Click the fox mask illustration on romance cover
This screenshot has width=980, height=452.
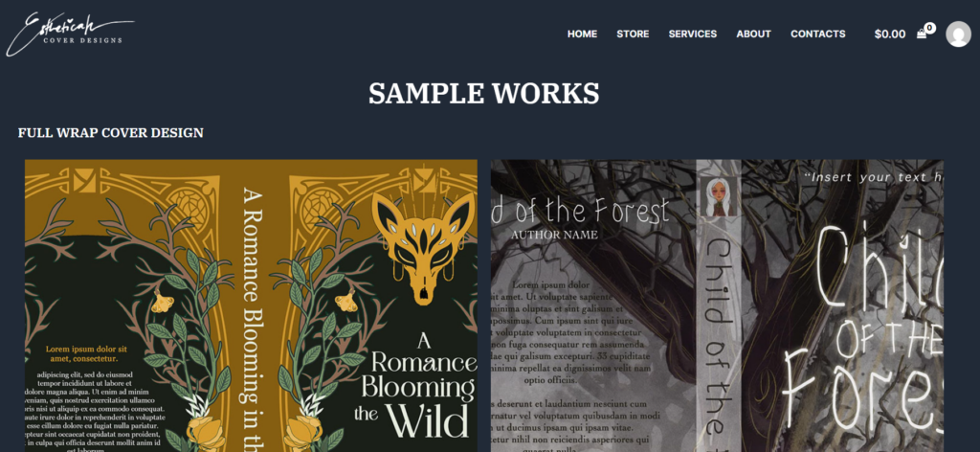422,248
